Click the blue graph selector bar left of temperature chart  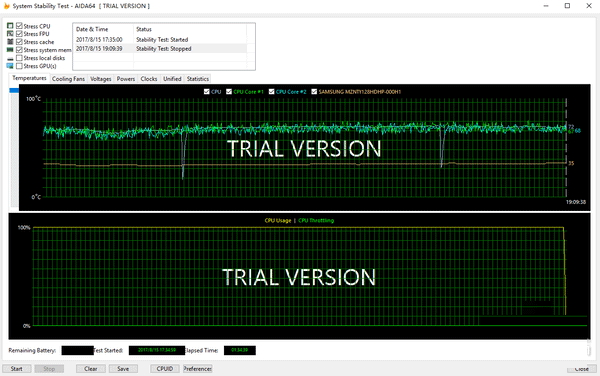(x=14, y=90)
